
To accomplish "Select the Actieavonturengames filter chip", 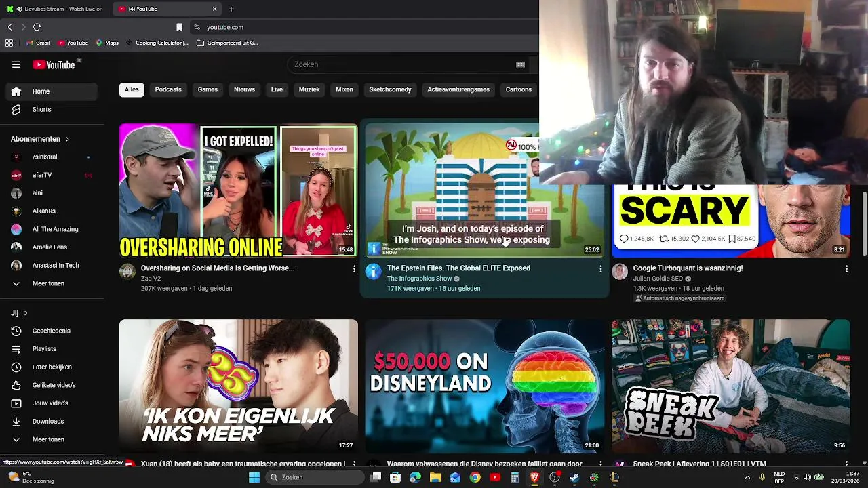I will coord(458,89).
